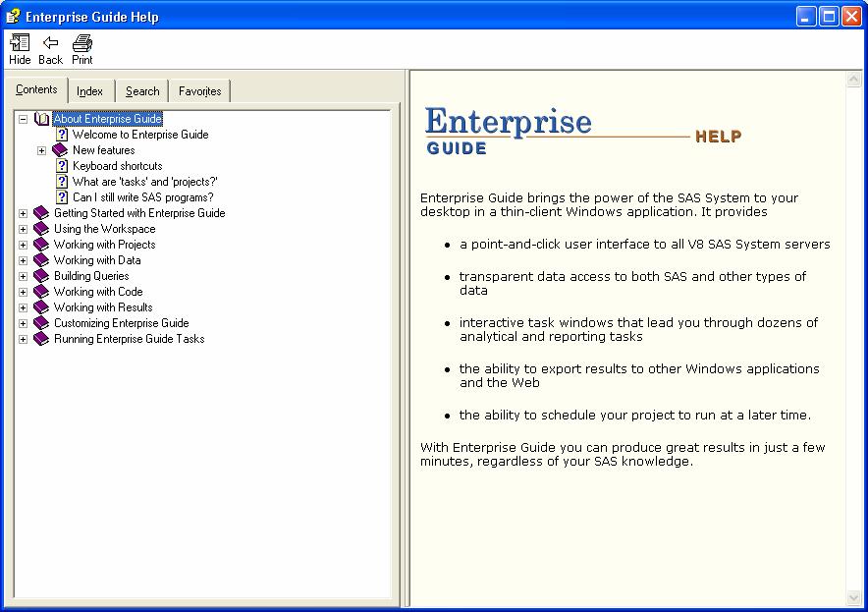Expand the Working with Projects node
The width and height of the screenshot is (868, 612).
tap(23, 245)
